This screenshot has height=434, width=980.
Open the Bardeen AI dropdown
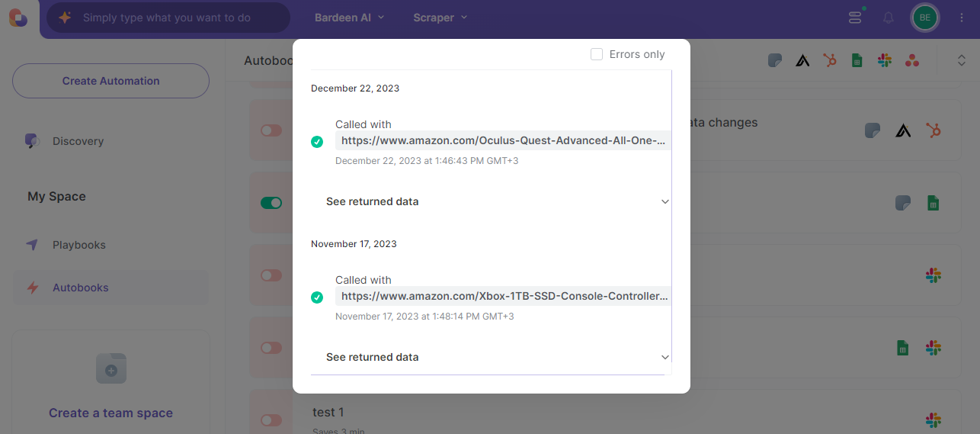tap(350, 18)
